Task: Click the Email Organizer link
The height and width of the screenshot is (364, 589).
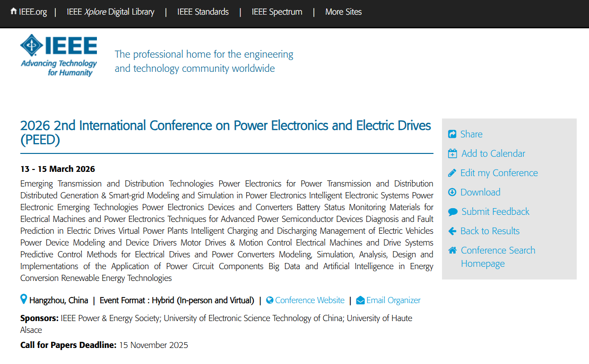Action: coord(393,300)
